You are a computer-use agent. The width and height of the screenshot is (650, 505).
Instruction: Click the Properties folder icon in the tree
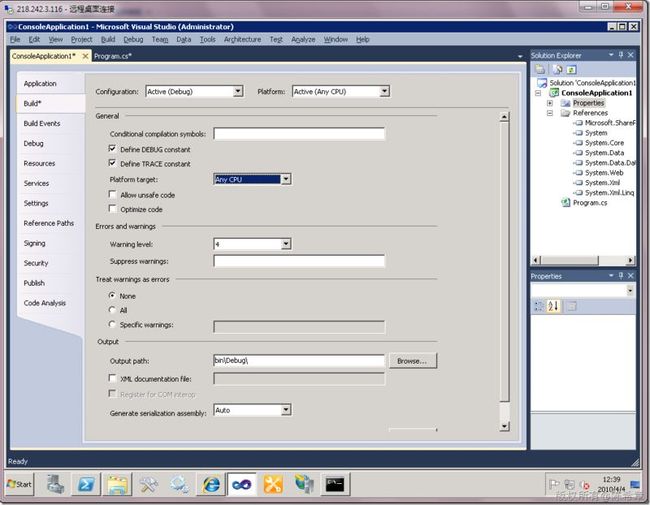[x=565, y=103]
